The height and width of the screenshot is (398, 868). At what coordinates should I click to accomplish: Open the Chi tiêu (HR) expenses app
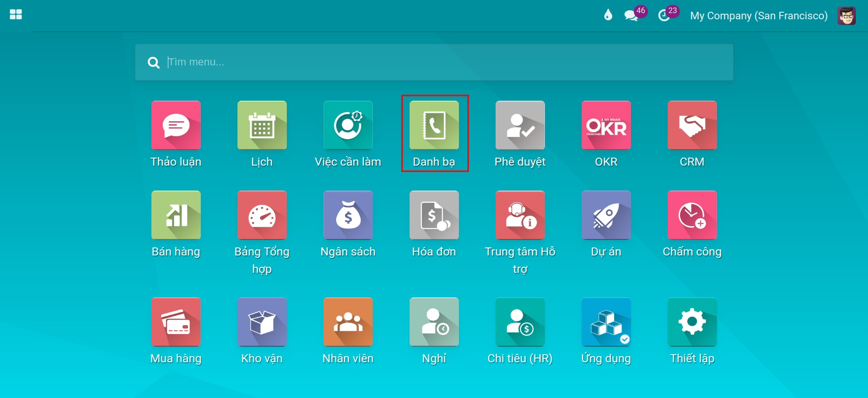pos(520,322)
